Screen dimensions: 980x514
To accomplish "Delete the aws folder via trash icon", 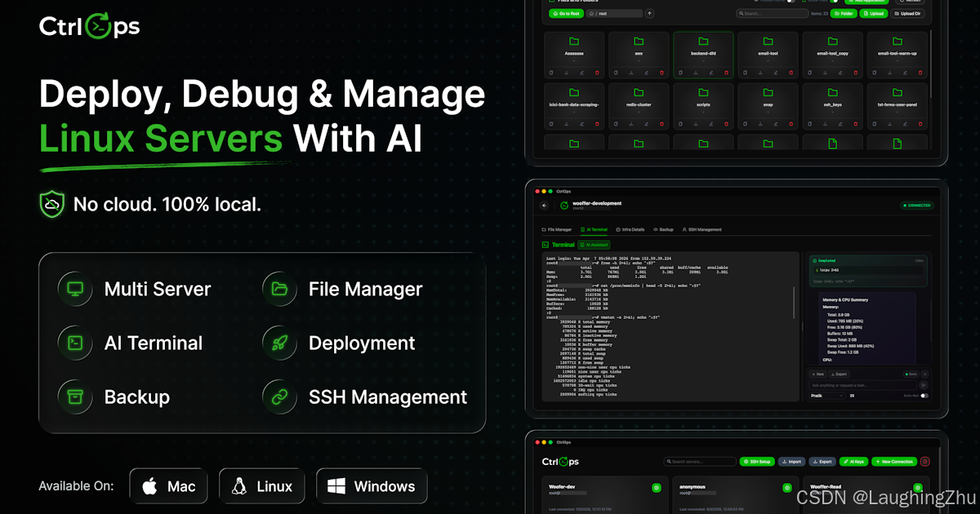I will coord(661,73).
